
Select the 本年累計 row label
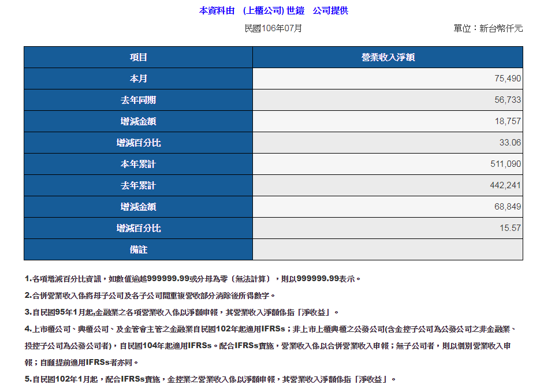(139, 164)
